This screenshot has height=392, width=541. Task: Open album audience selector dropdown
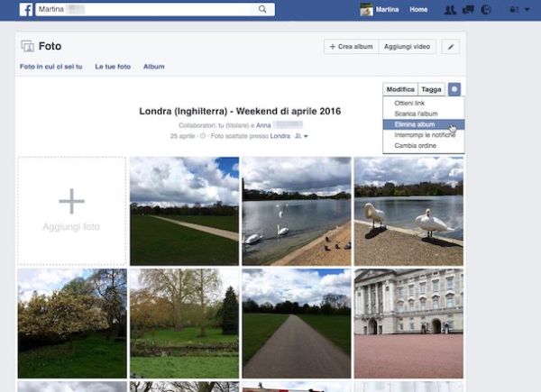pos(301,136)
